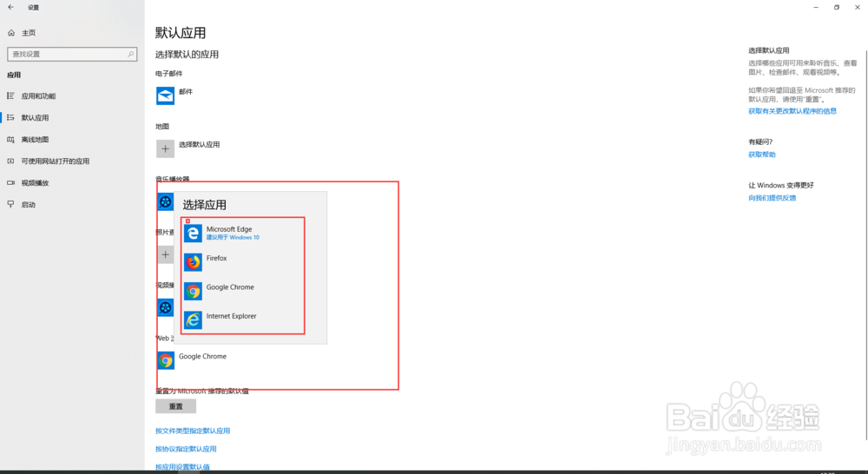Click the Mail app icon under 电子邮件
The height and width of the screenshot is (474, 868).
coord(165,95)
